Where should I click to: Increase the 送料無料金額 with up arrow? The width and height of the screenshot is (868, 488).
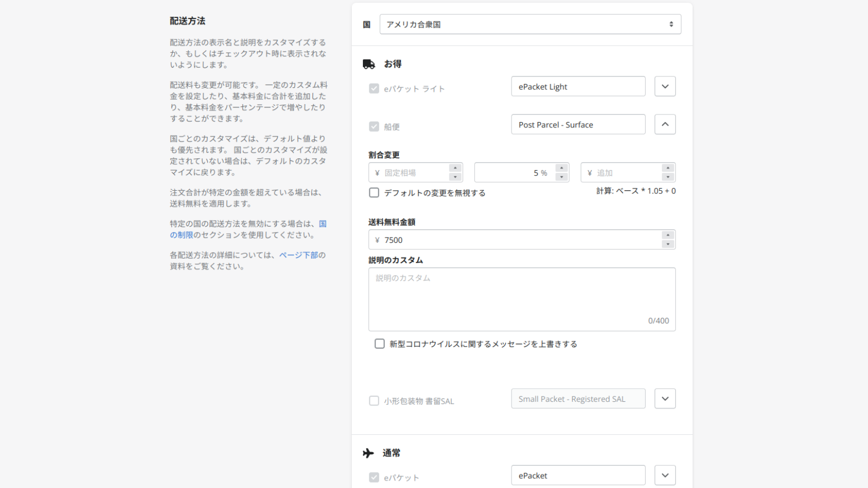tap(668, 235)
